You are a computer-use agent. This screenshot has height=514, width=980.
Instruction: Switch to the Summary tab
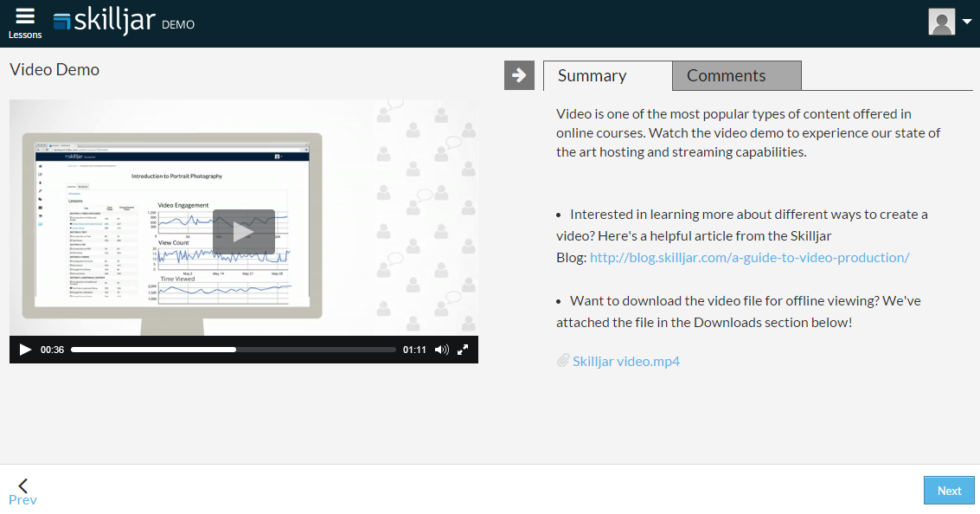(607, 76)
